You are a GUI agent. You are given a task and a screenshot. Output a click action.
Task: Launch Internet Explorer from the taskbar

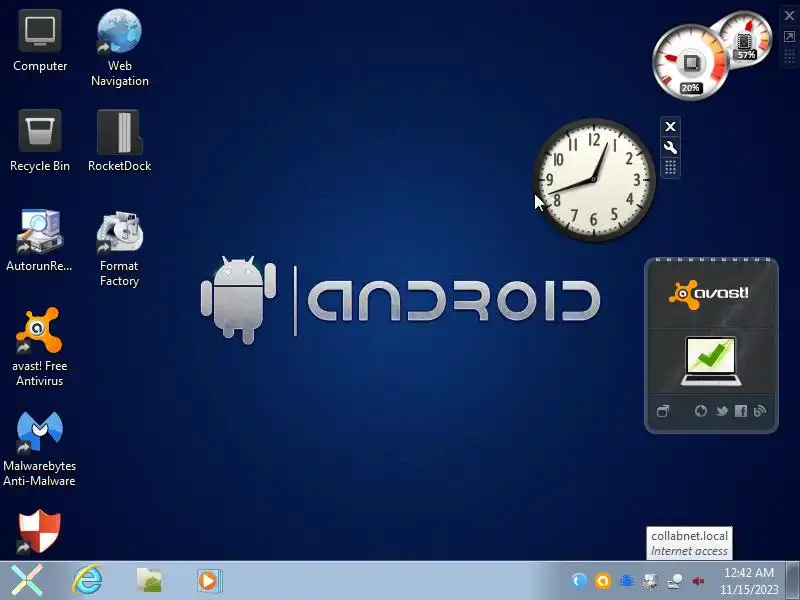pyautogui.click(x=87, y=580)
